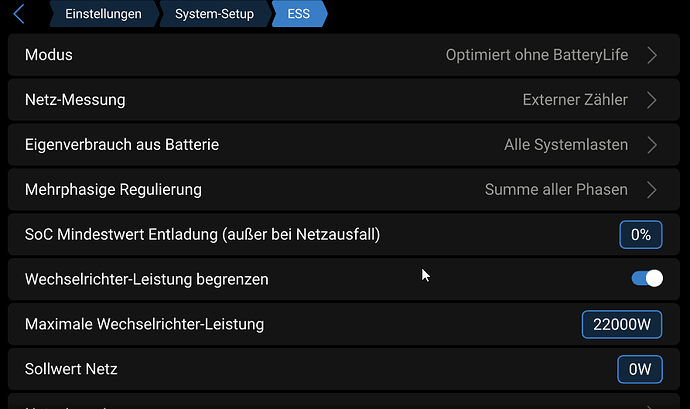Select the ESS breadcrumb tab

tap(298, 15)
